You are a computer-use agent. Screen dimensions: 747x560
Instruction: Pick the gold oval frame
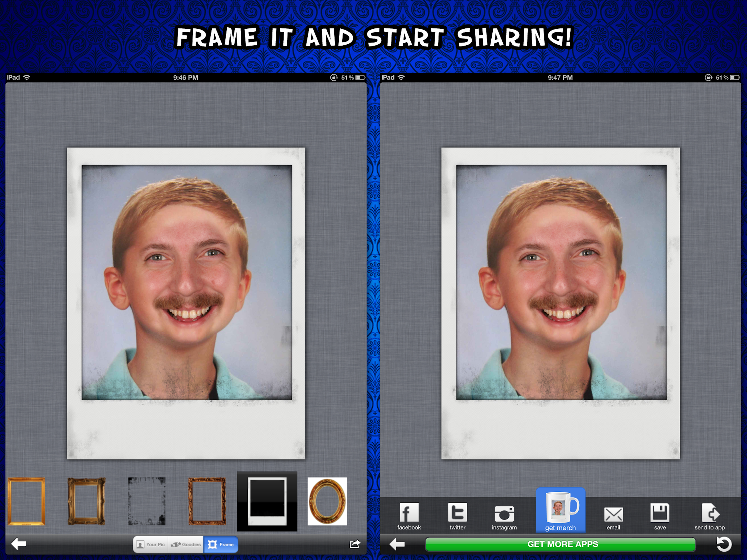(327, 501)
